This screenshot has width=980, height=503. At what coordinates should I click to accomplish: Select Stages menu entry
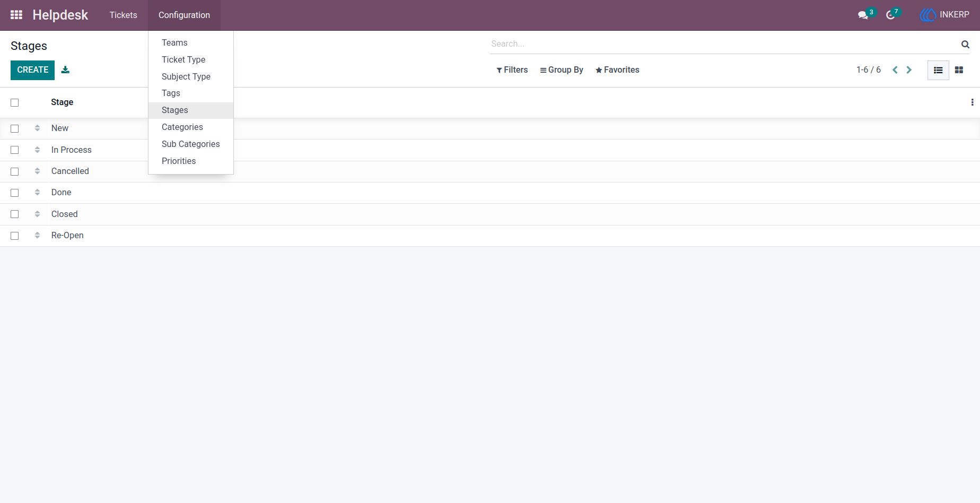point(191,110)
